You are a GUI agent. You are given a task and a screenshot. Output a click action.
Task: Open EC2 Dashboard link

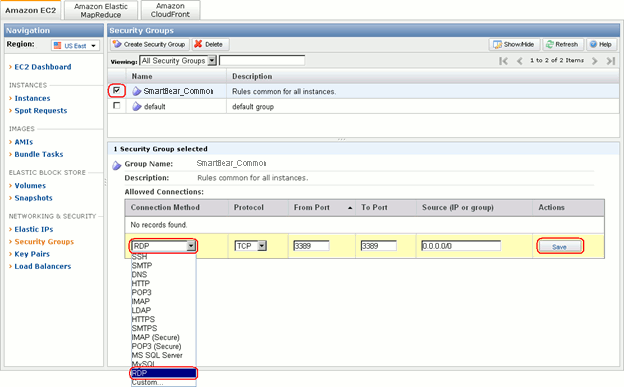(x=43, y=67)
